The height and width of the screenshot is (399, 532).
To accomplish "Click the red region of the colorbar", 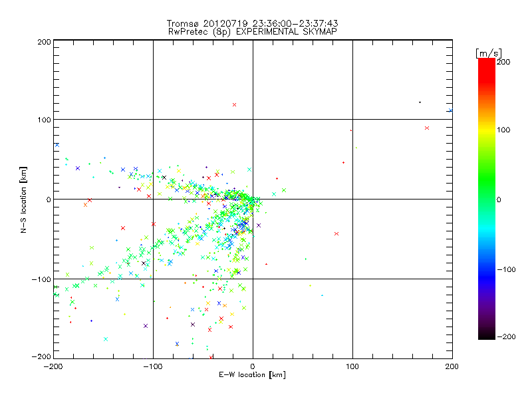I will tap(487, 71).
